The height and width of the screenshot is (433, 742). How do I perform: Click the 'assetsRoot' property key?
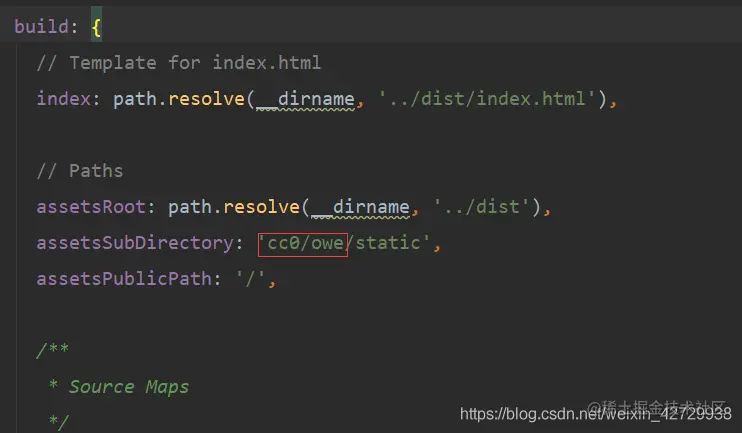(x=91, y=207)
